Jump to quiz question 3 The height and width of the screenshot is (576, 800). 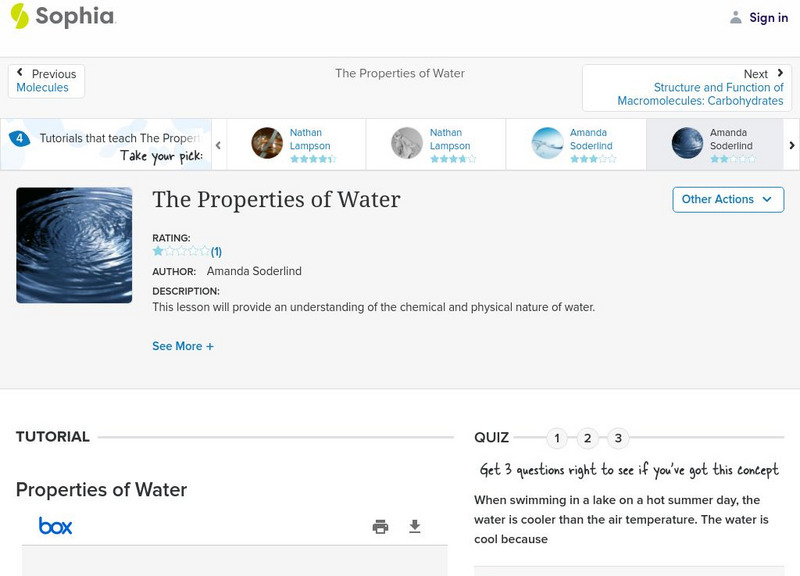tap(618, 438)
